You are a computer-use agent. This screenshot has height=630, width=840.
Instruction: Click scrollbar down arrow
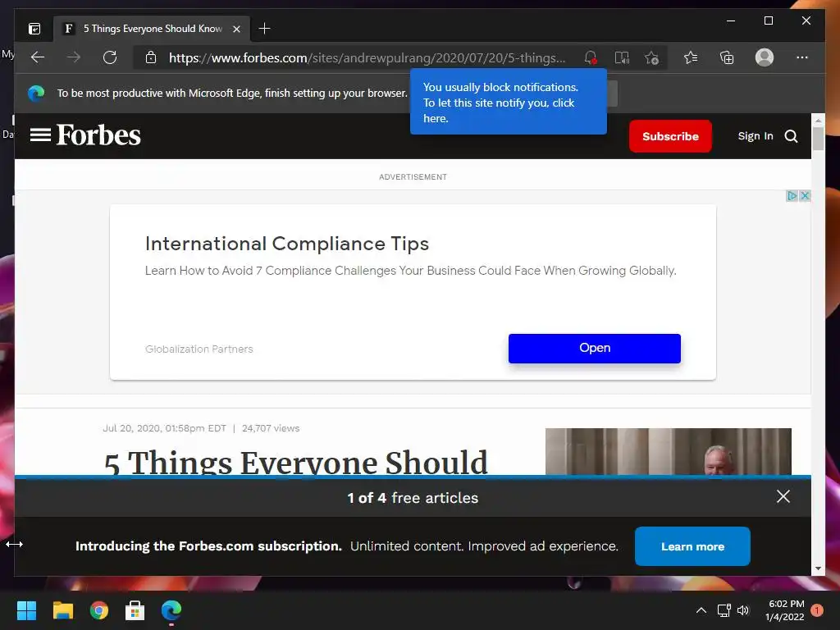[818, 569]
